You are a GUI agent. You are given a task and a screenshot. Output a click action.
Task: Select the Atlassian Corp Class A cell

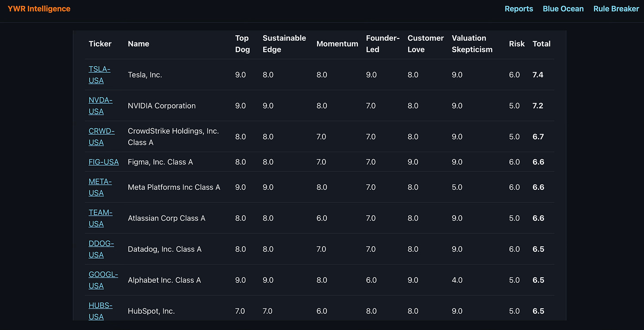(166, 218)
